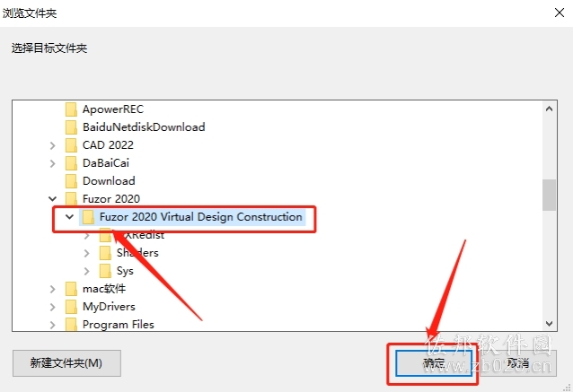This screenshot has height=392, width=573.
Task: Expand the DaBaiCai folder
Action: (x=53, y=163)
